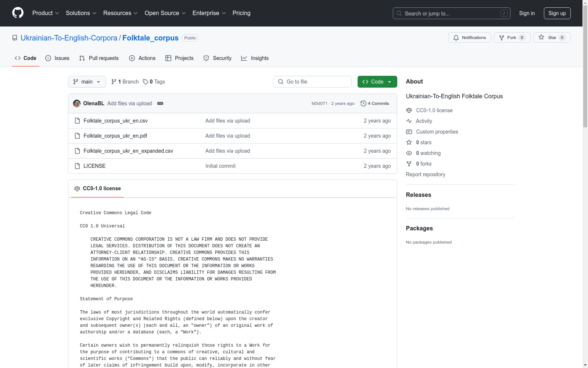The image size is (588, 368).
Task: Open the OlenaBL author link
Action: coord(94,103)
